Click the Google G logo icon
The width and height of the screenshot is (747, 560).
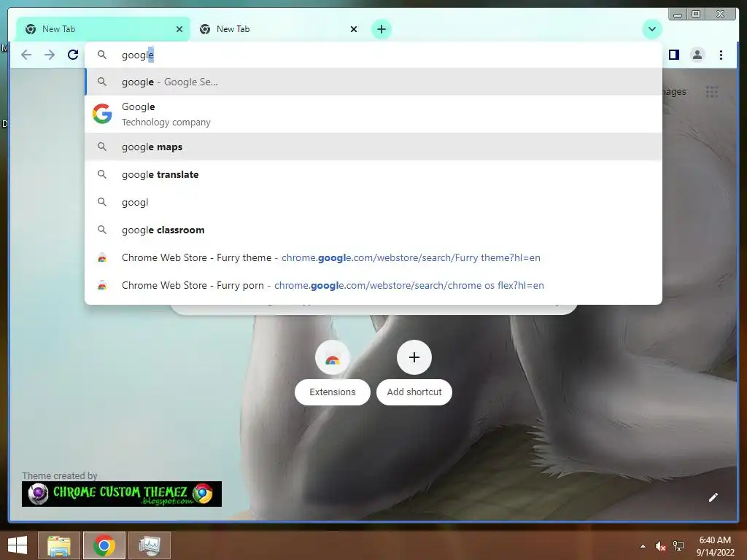102,114
